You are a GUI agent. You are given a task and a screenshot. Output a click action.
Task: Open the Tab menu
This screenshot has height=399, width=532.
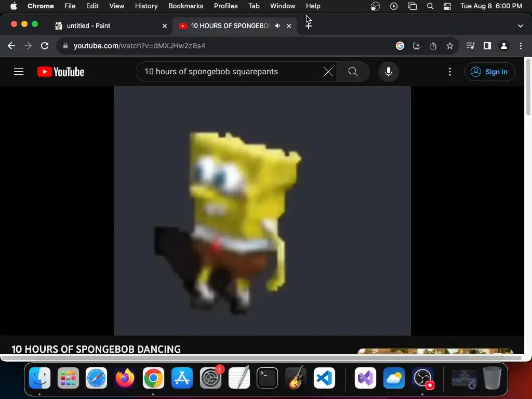254,6
